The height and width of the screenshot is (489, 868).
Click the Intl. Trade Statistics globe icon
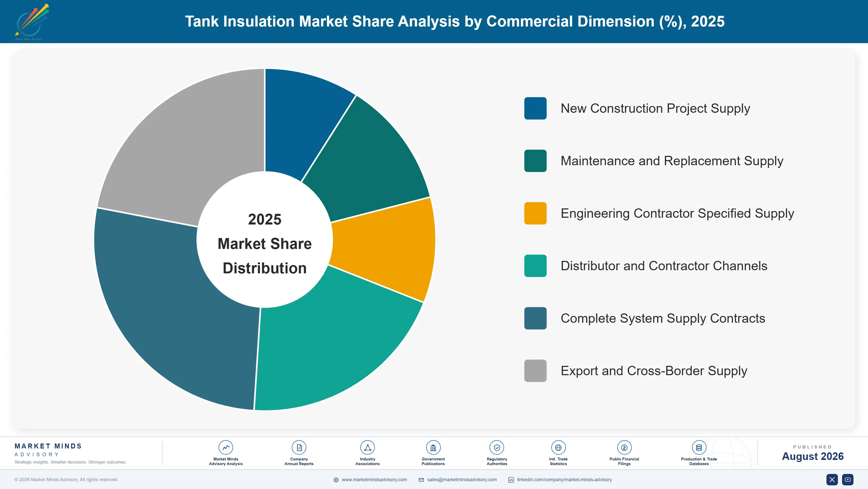pyautogui.click(x=558, y=447)
